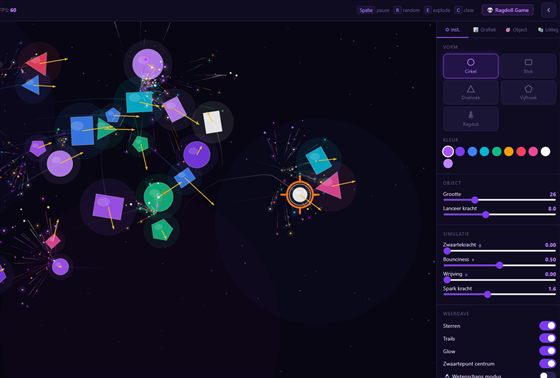Pick the pink color swatch
560x378 pixels.
(533, 151)
